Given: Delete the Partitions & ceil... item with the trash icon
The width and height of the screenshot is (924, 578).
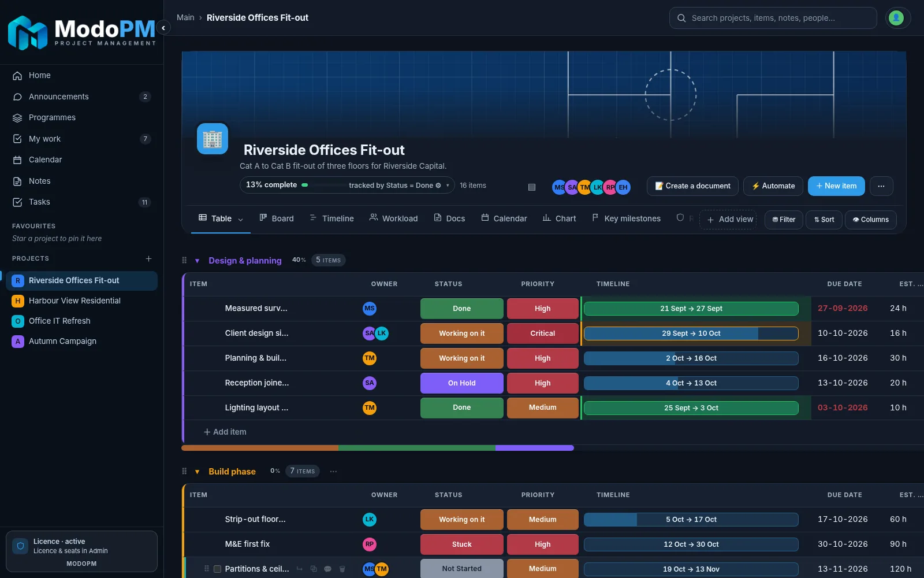Looking at the screenshot, I should [x=342, y=569].
